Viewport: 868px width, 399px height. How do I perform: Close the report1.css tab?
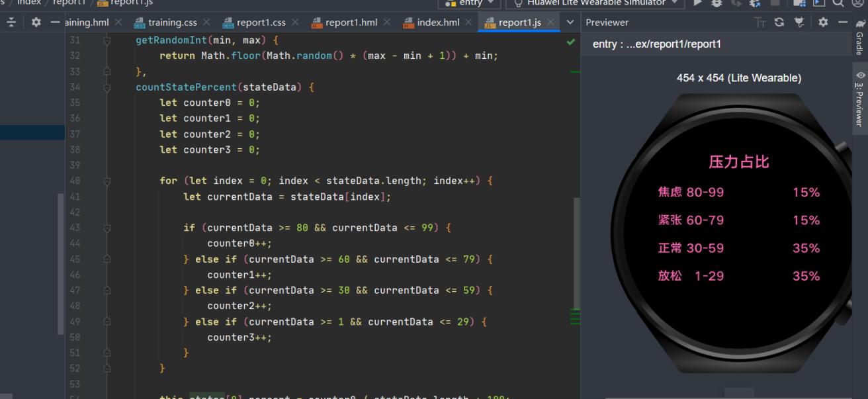click(295, 22)
